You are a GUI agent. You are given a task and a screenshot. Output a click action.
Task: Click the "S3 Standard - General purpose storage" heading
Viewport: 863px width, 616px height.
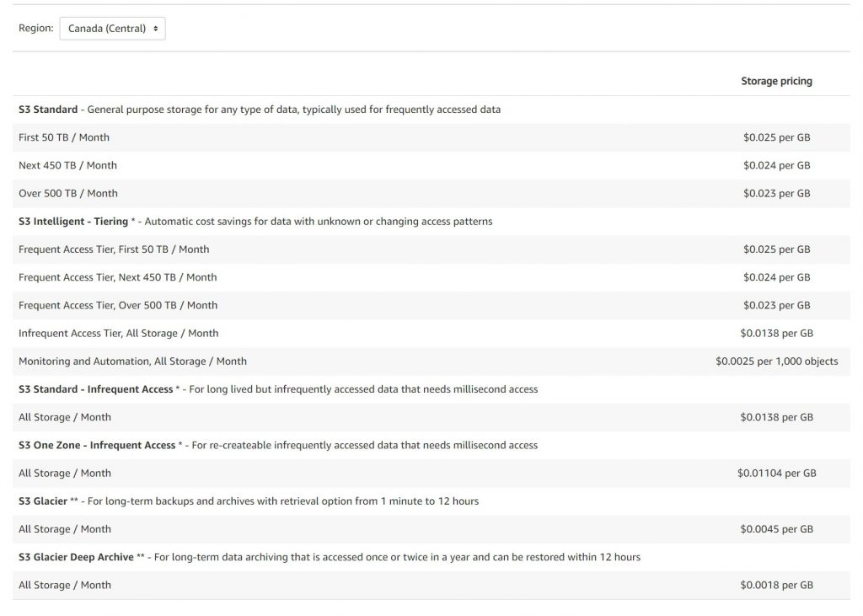[260, 110]
